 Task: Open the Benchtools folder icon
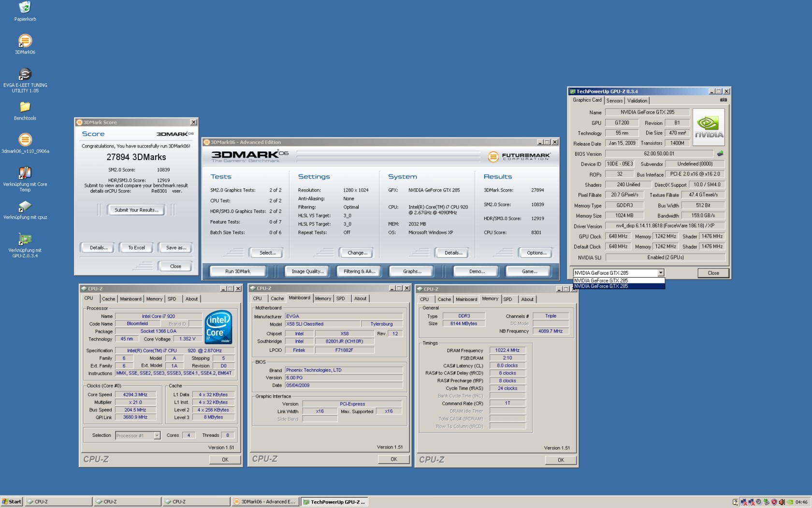point(25,106)
